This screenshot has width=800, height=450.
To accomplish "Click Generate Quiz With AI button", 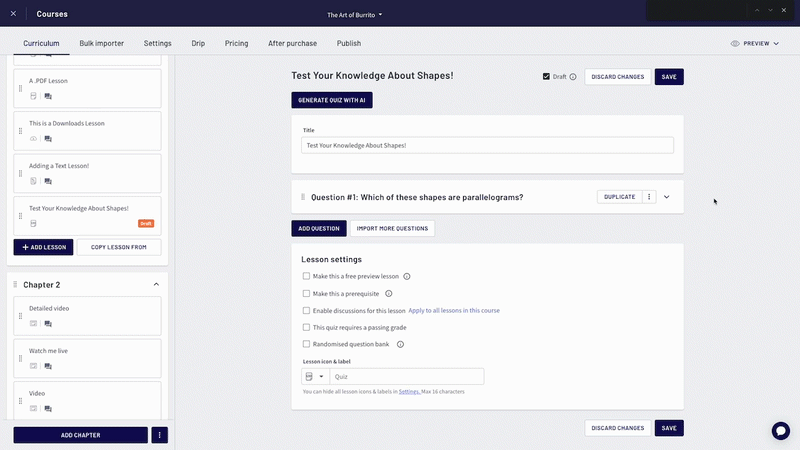I will pyautogui.click(x=332, y=100).
